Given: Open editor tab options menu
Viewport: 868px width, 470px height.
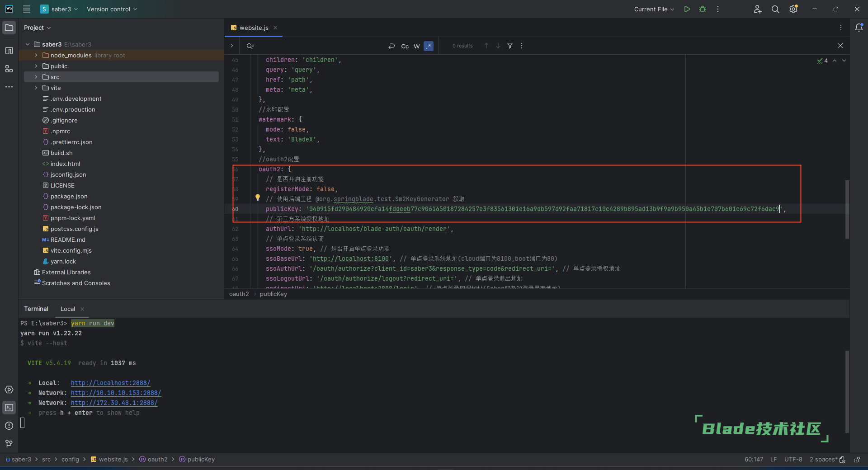Looking at the screenshot, I should [x=841, y=28].
